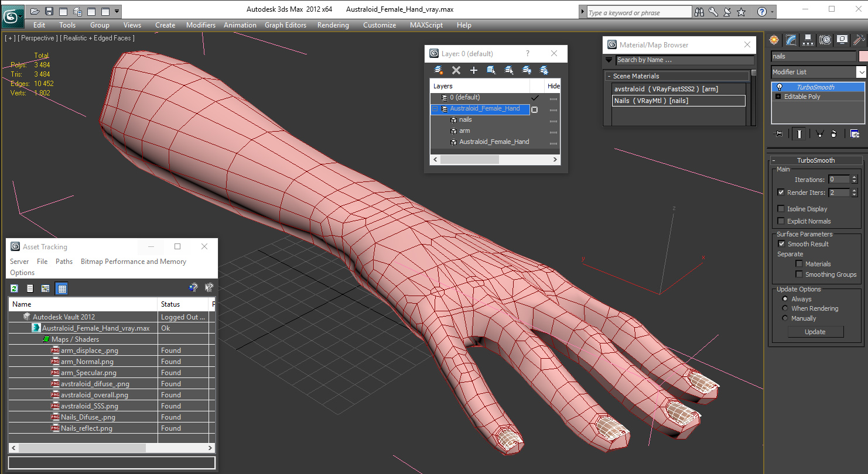Enable Separate by Smoothing Groups checkbox
The width and height of the screenshot is (868, 474).
click(799, 274)
